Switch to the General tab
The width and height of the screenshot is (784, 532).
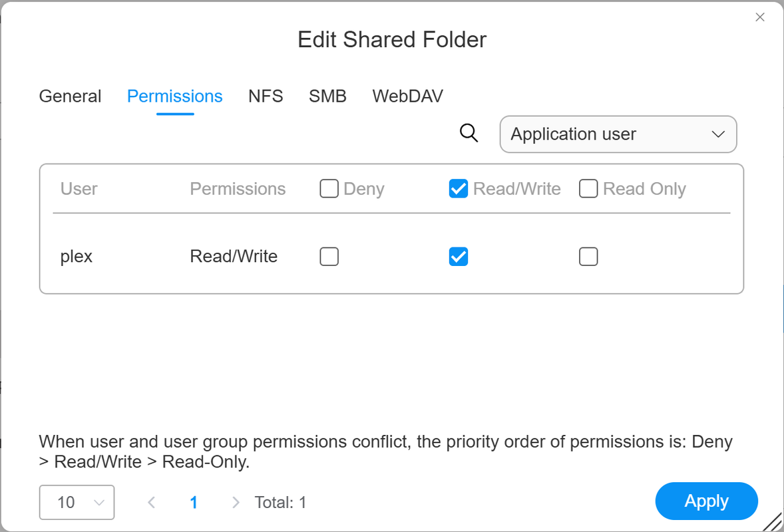(x=70, y=96)
